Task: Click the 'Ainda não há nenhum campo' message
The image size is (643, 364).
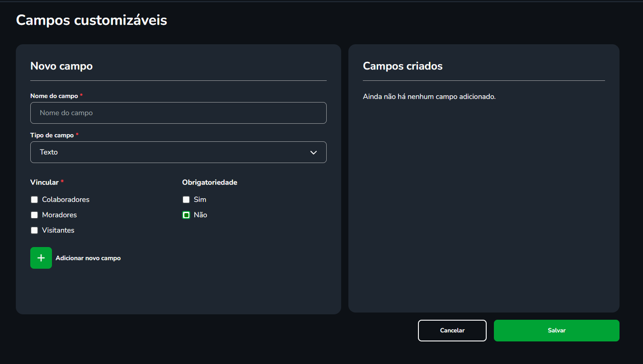Action: (x=429, y=97)
